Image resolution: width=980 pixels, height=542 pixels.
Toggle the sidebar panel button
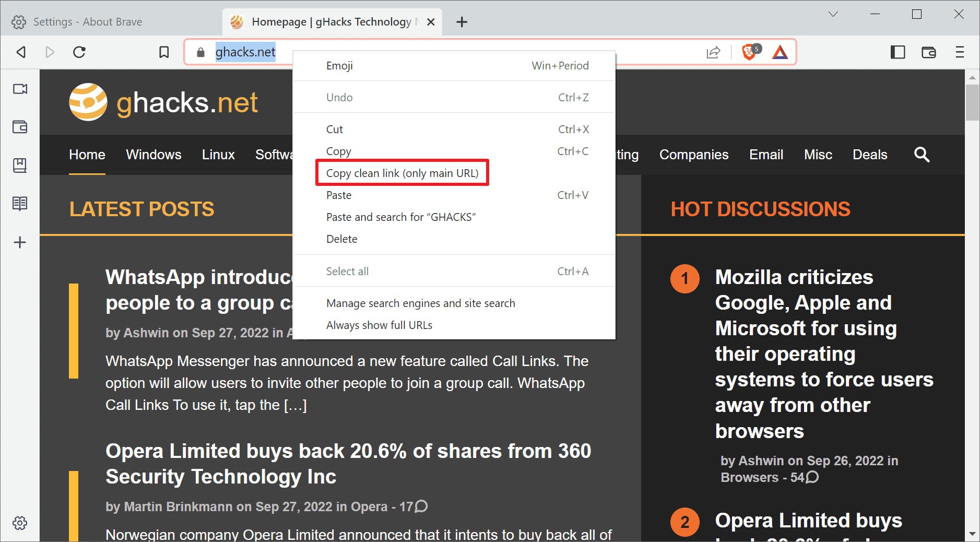[898, 52]
